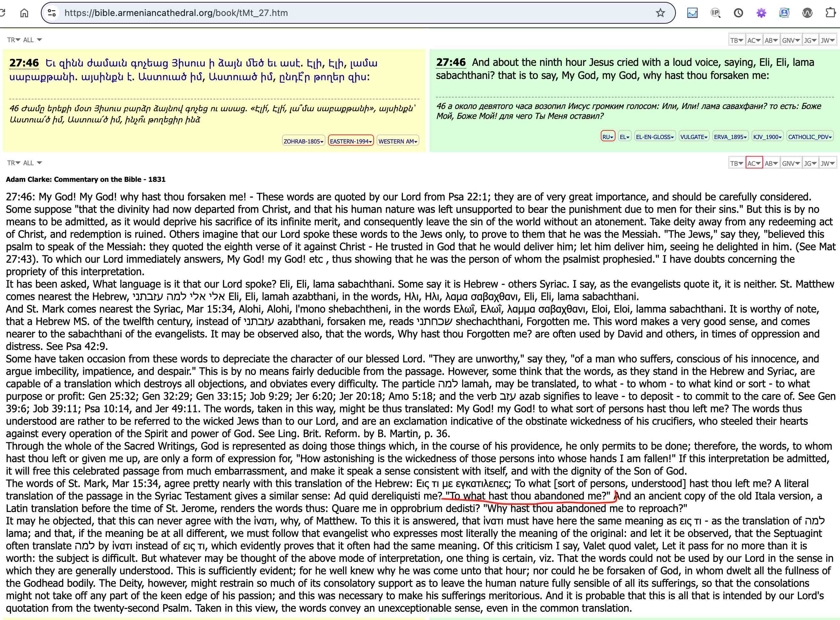This screenshot has width=840, height=620.
Task: Click the 27:46 verse link in English panel
Action: pos(451,62)
